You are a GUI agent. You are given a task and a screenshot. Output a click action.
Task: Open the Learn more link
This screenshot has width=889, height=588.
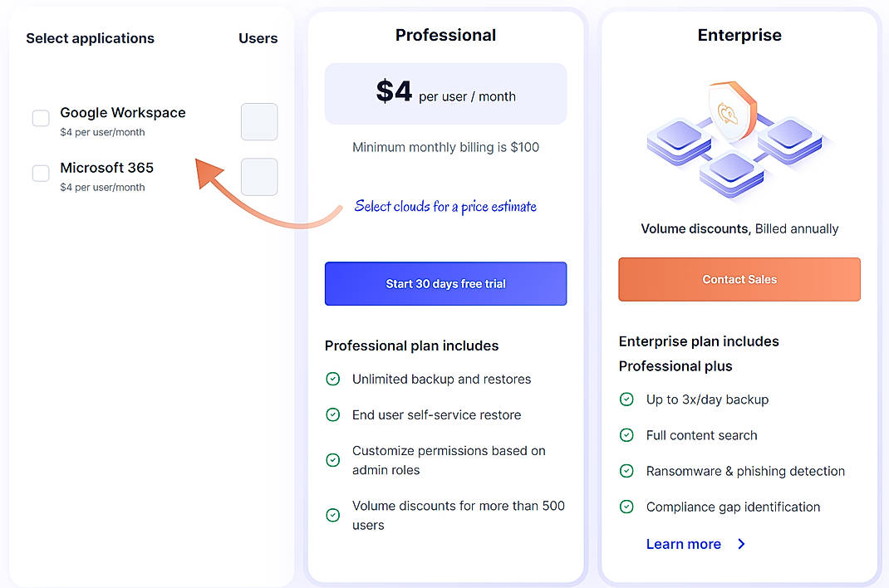tap(684, 544)
